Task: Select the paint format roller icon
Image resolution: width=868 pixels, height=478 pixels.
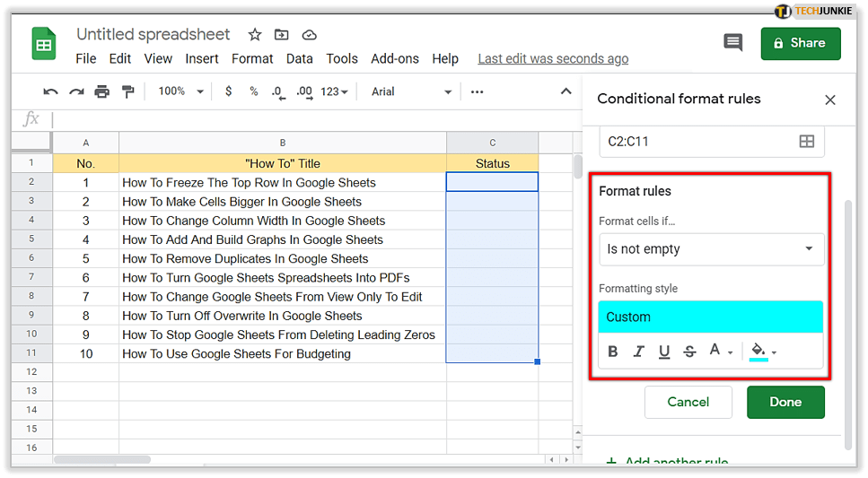Action: [x=127, y=91]
